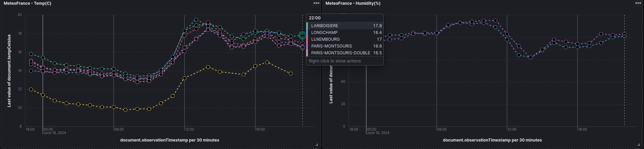Open panel options for MeteoFrance - Temp(C)
Viewport: 644px width, 149px height.
point(316,3)
